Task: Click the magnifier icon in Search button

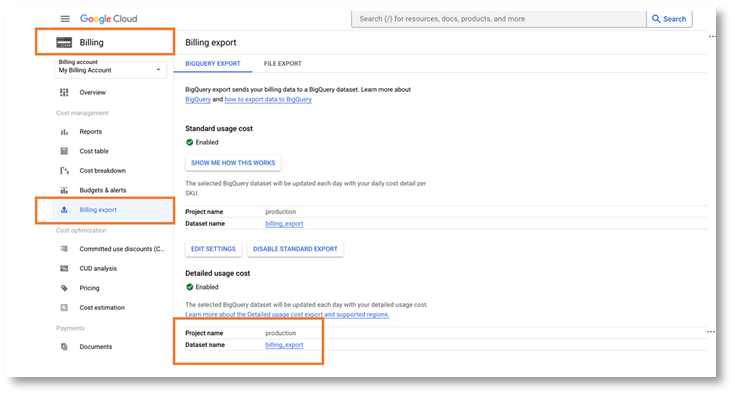Action: 656,19
